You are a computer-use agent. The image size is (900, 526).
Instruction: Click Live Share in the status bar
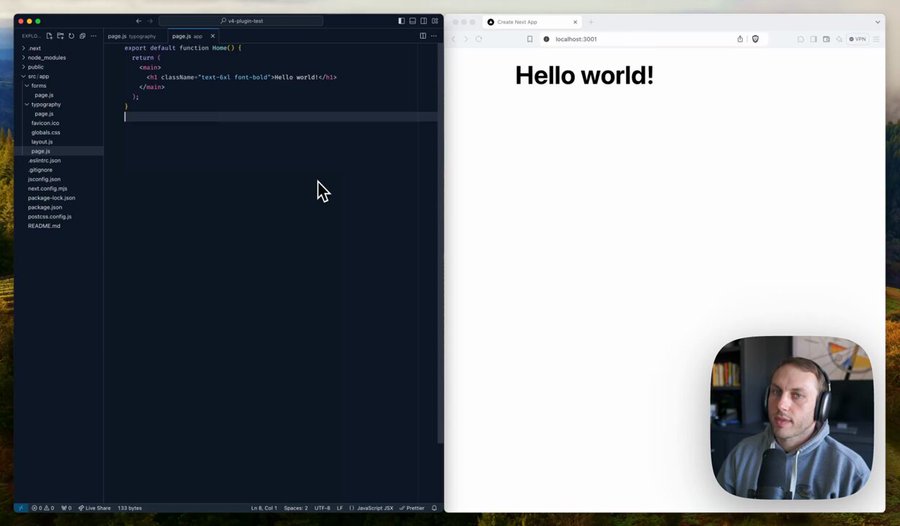95,508
